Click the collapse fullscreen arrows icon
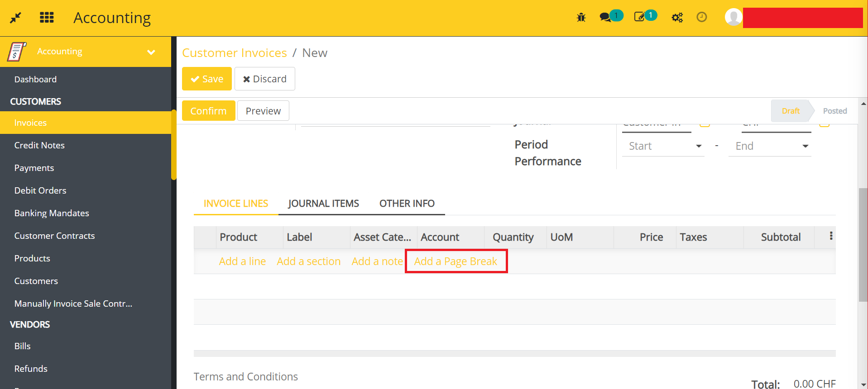The image size is (868, 389). click(x=16, y=18)
